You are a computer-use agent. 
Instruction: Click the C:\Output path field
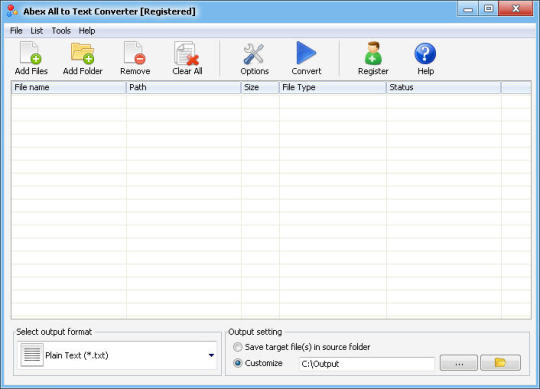367,364
